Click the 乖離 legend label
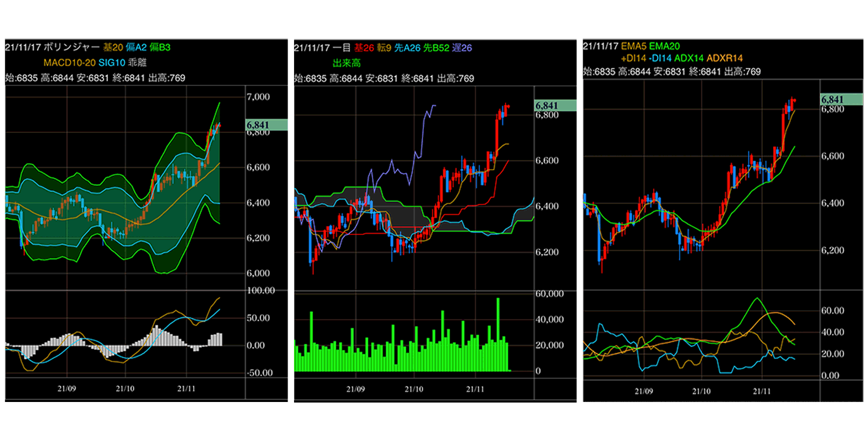Screen dimensions: 868x434 pos(137,63)
